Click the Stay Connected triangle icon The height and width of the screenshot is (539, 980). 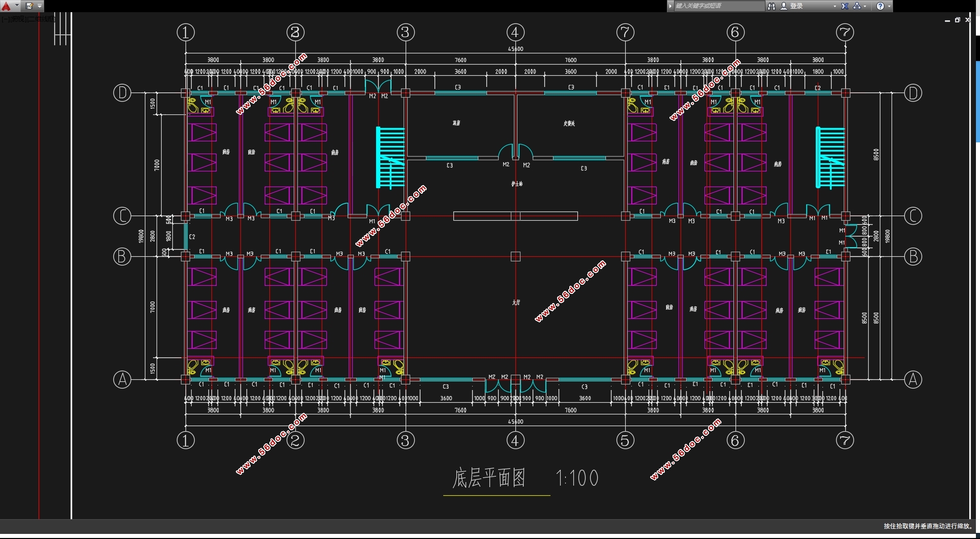(857, 6)
